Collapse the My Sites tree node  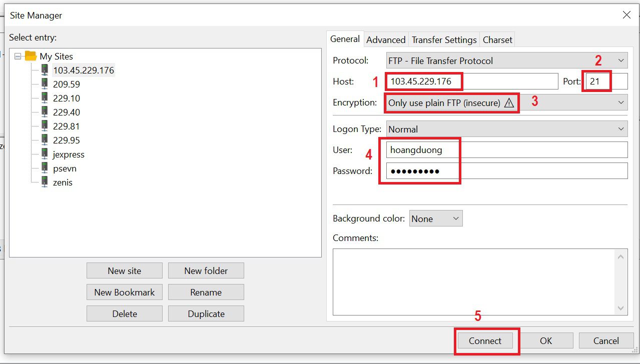(x=18, y=56)
